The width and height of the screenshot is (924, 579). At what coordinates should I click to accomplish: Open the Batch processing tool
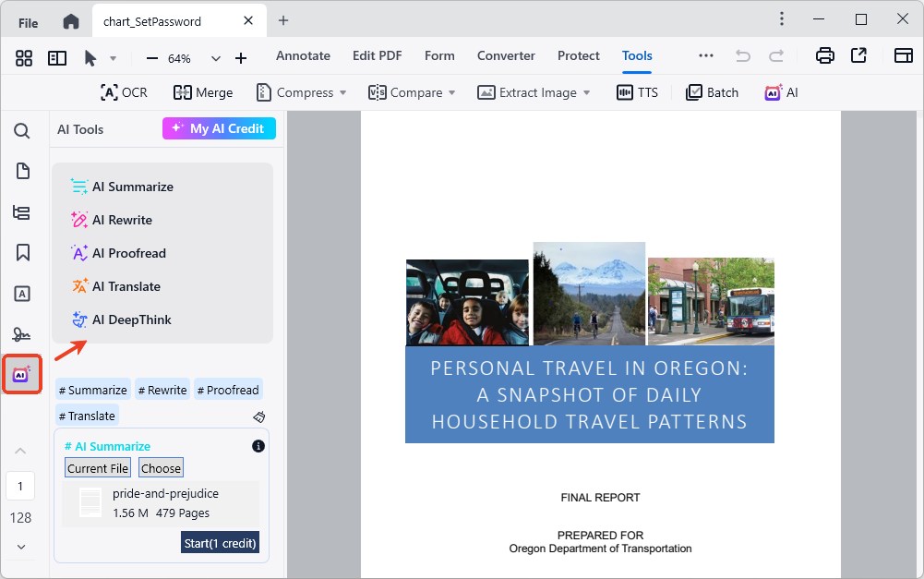pyautogui.click(x=712, y=92)
